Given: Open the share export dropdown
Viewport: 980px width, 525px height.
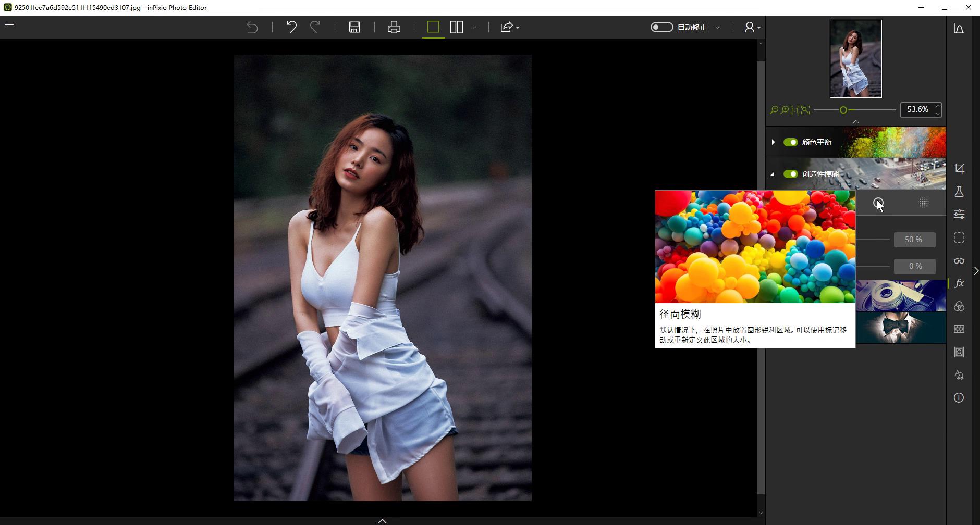Looking at the screenshot, I should 509,27.
